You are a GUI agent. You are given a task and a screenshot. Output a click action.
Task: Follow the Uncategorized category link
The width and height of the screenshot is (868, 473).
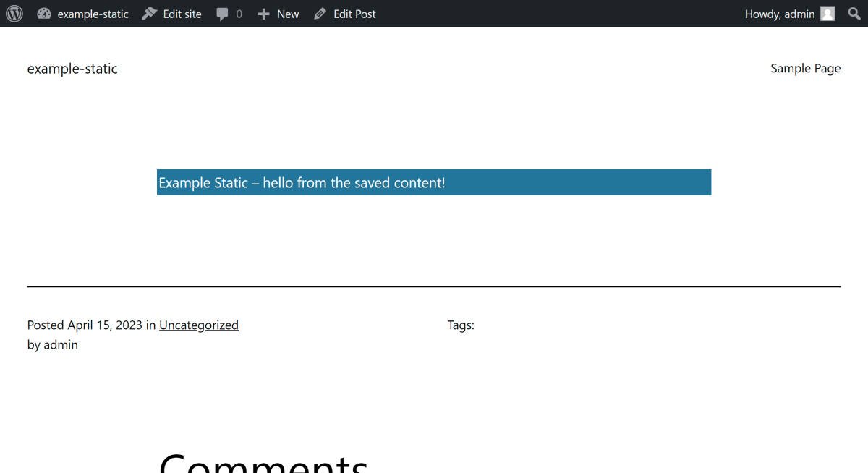tap(199, 325)
